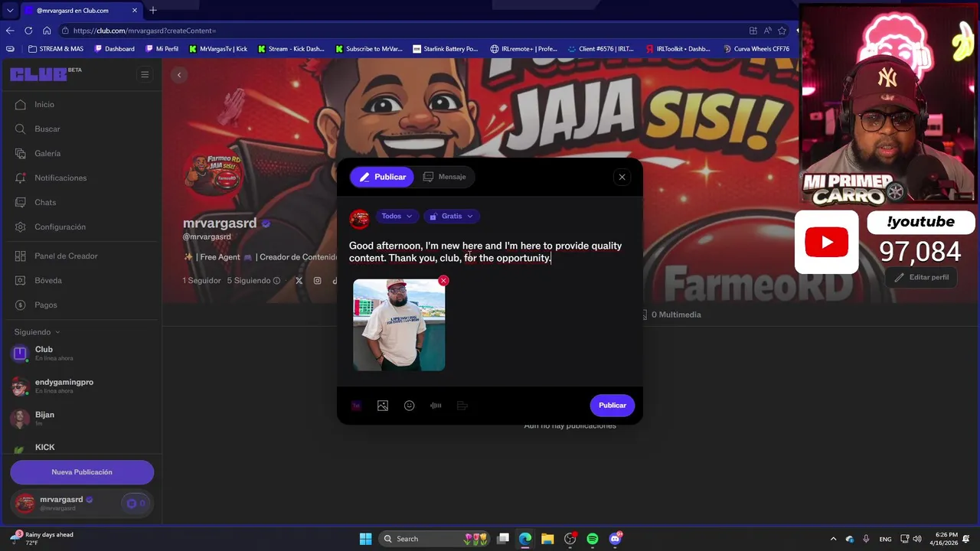Click Nueva Publicación button
This screenshot has height=551, width=980.
[82, 472]
